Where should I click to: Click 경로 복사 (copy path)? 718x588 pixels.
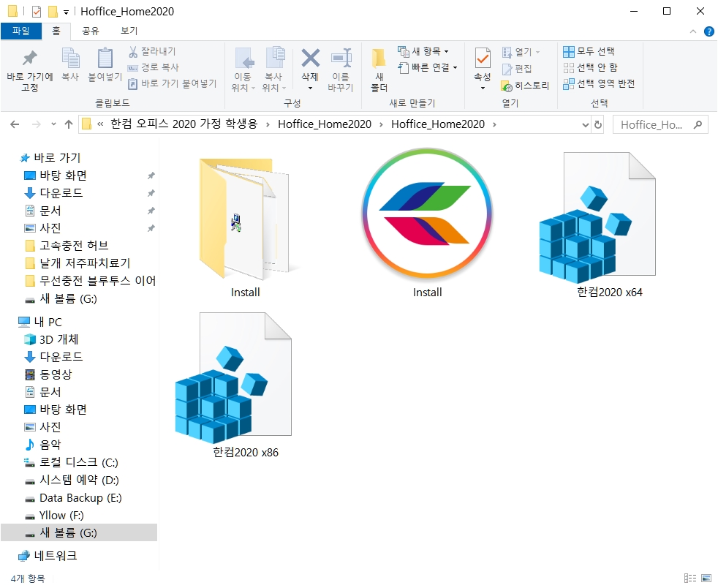[153, 67]
